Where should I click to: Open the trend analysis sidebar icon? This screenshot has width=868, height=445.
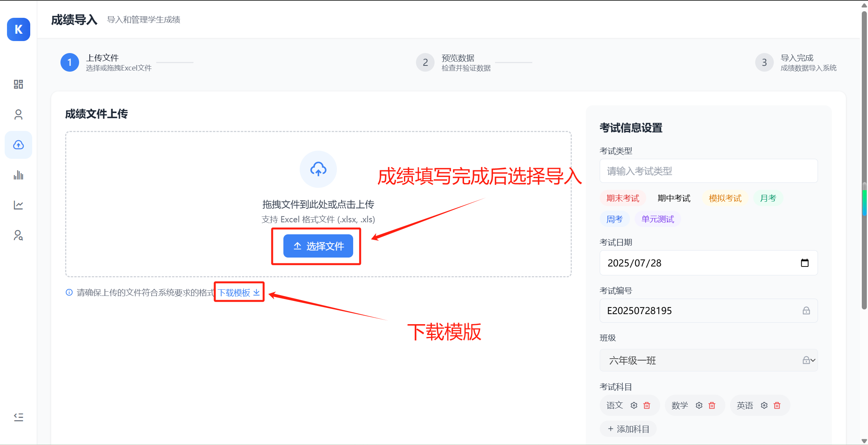coord(18,205)
